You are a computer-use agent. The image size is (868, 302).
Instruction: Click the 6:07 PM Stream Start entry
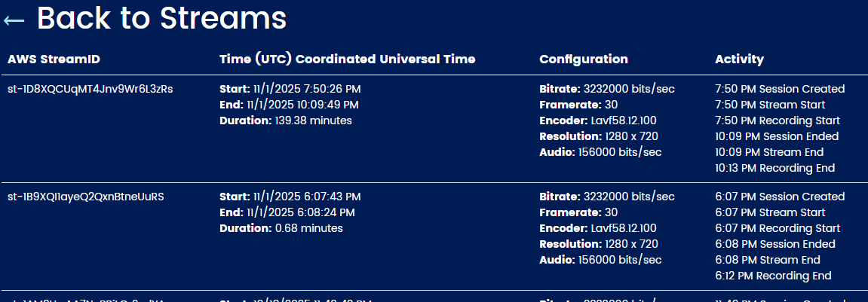click(770, 212)
